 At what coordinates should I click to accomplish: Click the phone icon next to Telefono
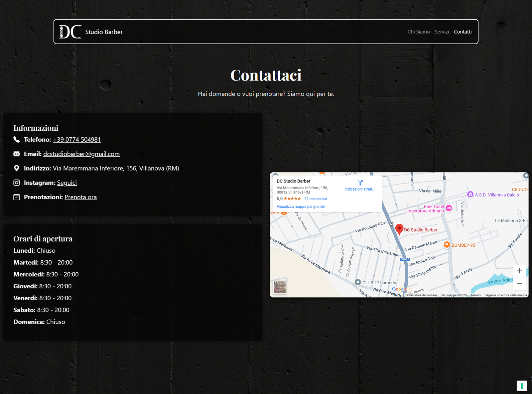tap(17, 140)
